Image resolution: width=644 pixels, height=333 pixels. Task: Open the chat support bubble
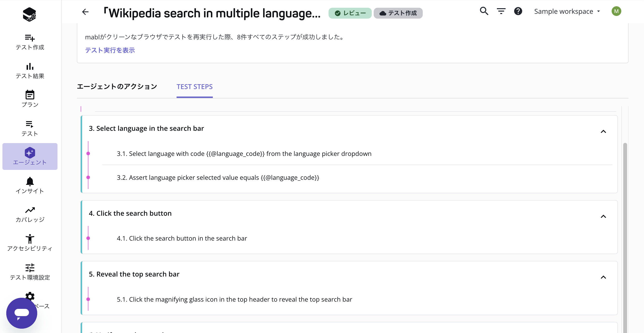click(x=22, y=313)
